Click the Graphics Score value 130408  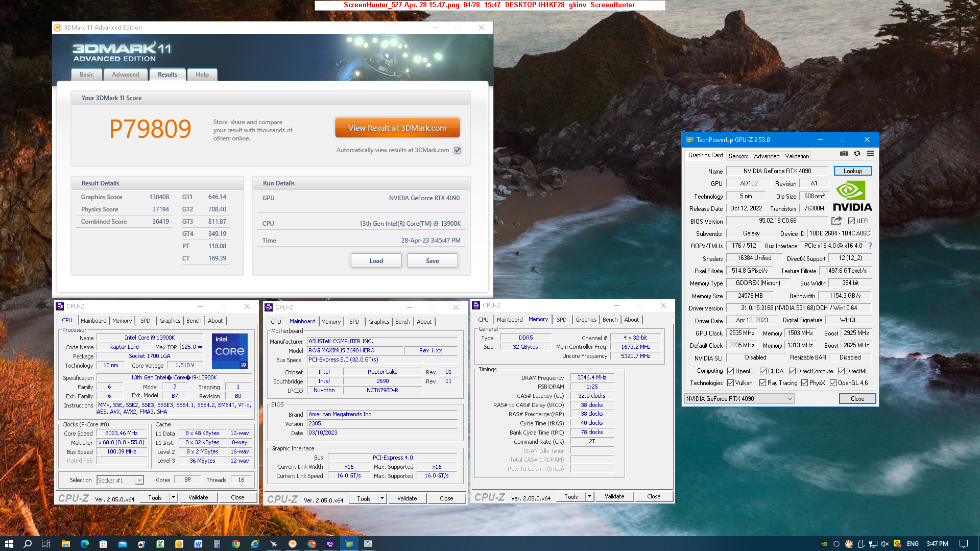click(x=159, y=197)
